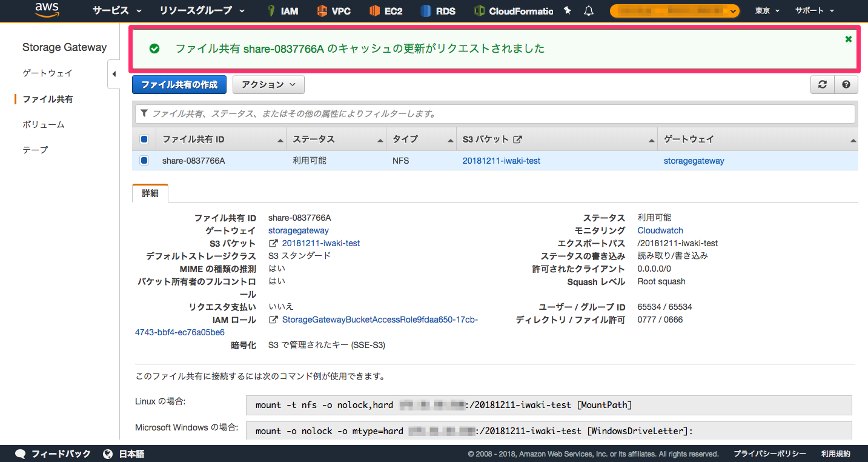Open the アクション dropdown
Image resolution: width=868 pixels, height=462 pixels.
point(268,85)
